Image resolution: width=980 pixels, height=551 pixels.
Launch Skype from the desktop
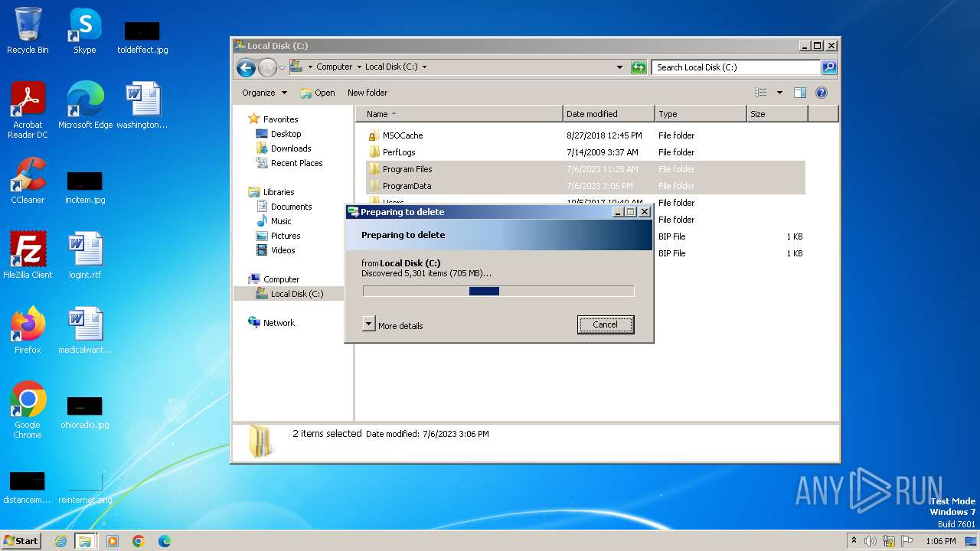pos(84,31)
